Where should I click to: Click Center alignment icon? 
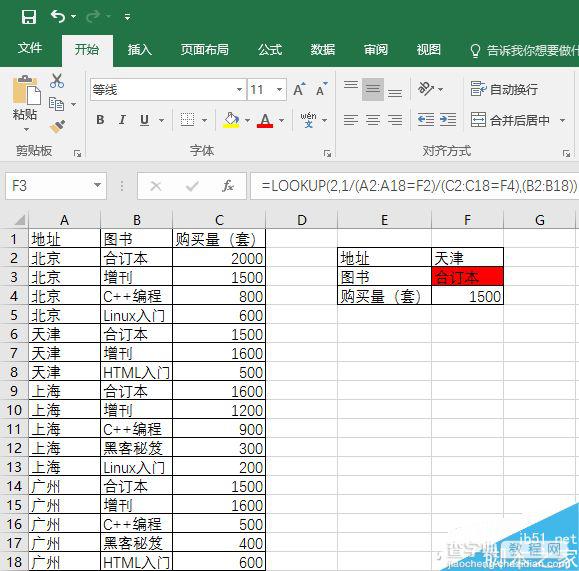(x=373, y=120)
